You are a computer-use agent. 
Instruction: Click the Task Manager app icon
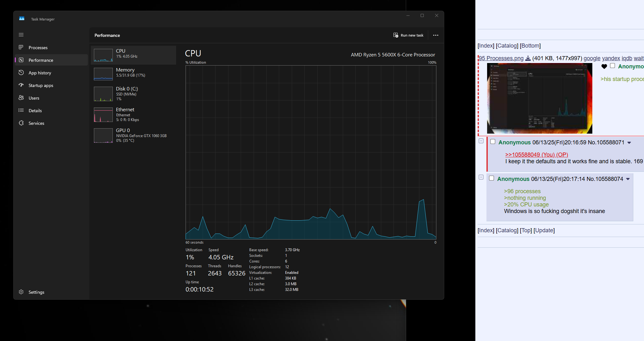22,19
